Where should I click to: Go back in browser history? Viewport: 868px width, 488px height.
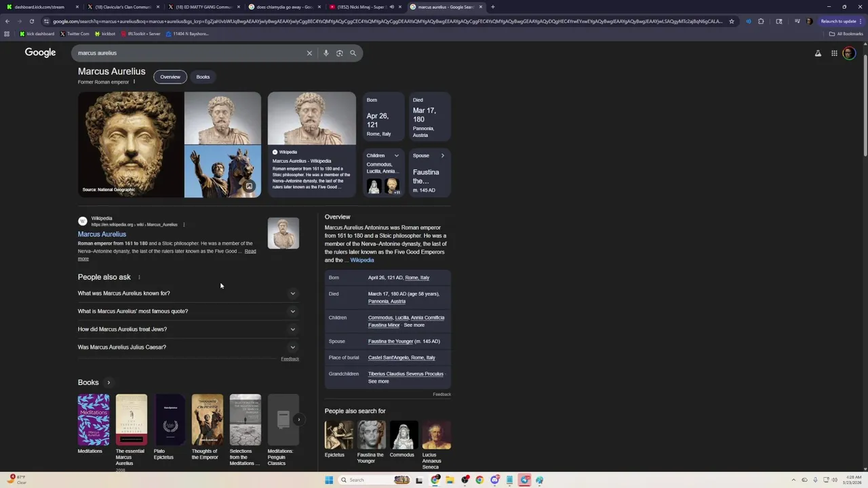point(7,21)
